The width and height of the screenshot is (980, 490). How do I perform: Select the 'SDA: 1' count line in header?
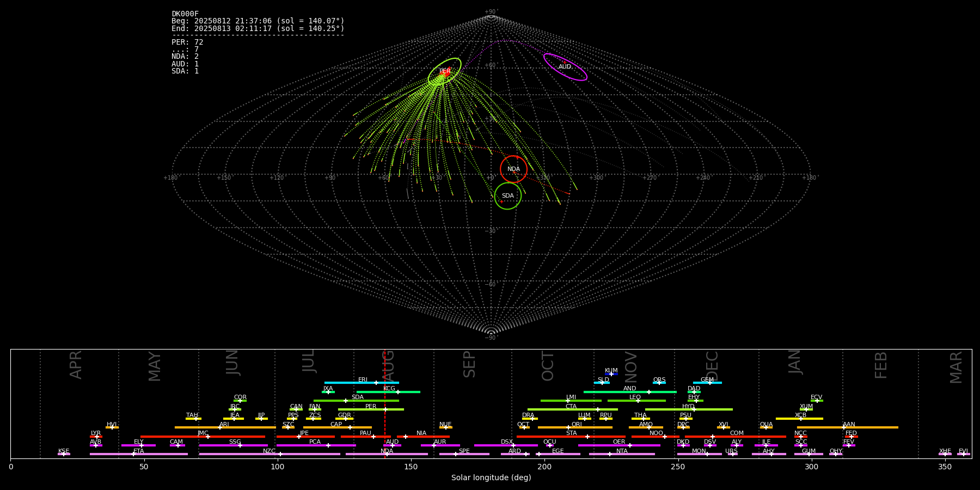coord(185,71)
